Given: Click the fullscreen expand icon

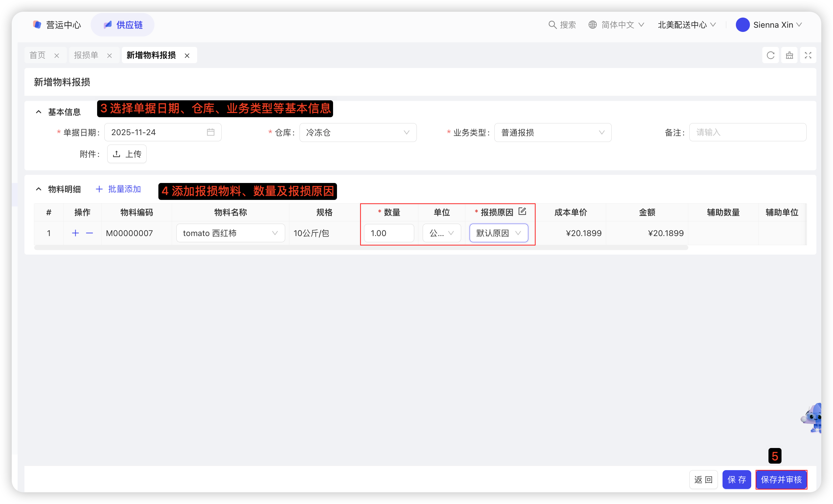Looking at the screenshot, I should [808, 55].
